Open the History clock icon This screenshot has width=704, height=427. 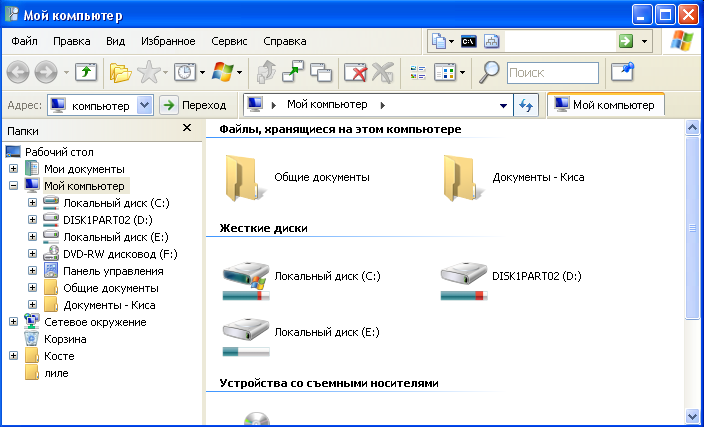point(185,72)
